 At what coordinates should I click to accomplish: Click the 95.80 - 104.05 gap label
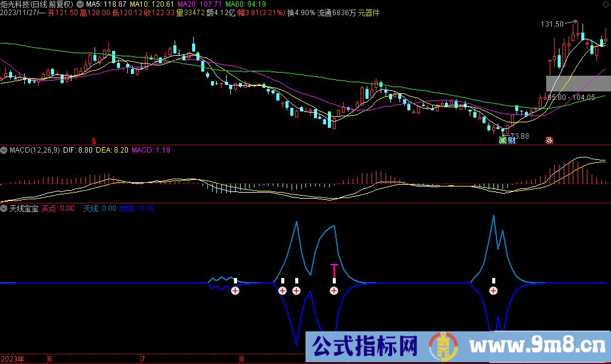[571, 98]
